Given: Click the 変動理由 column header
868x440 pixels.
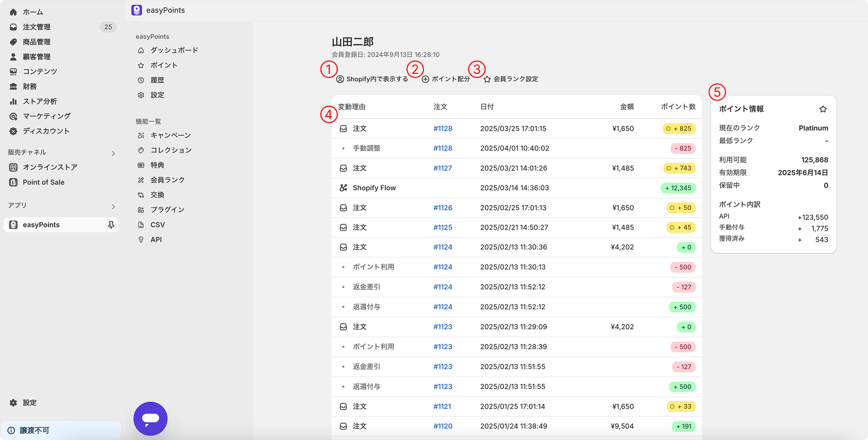Looking at the screenshot, I should 352,107.
